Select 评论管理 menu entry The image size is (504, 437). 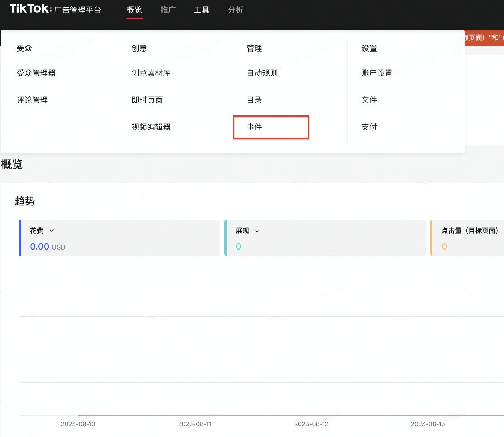32,100
